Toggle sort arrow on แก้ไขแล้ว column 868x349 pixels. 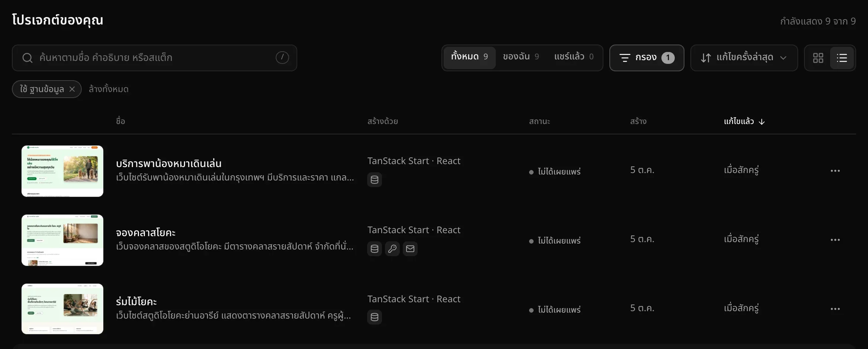click(x=762, y=122)
